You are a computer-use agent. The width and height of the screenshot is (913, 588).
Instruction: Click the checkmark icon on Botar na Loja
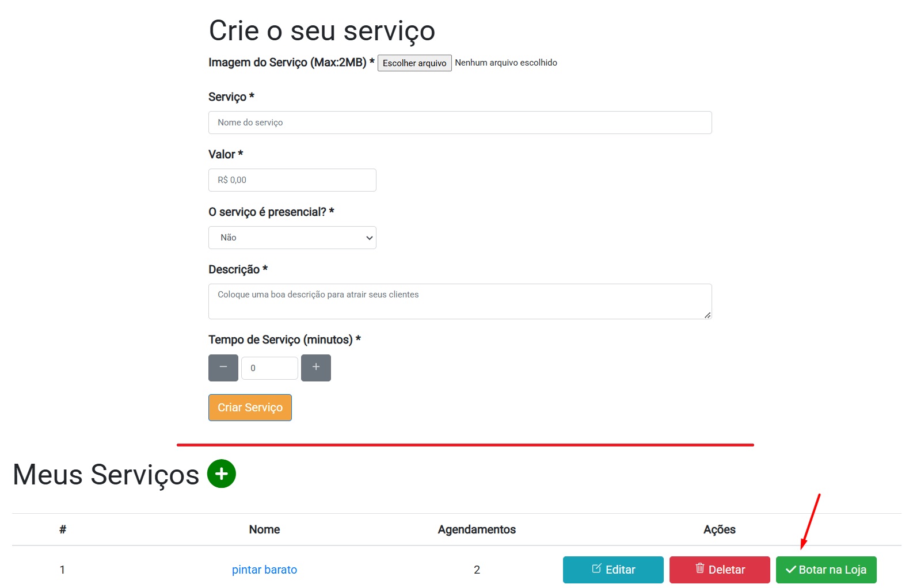(790, 570)
